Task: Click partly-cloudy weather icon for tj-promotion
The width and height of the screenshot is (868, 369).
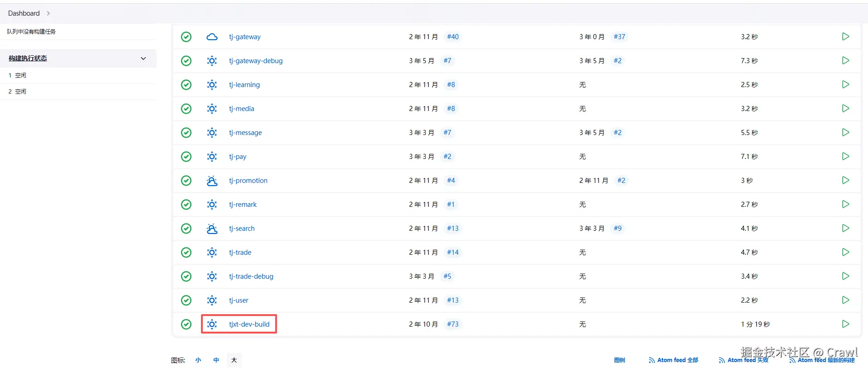Action: [x=212, y=181]
